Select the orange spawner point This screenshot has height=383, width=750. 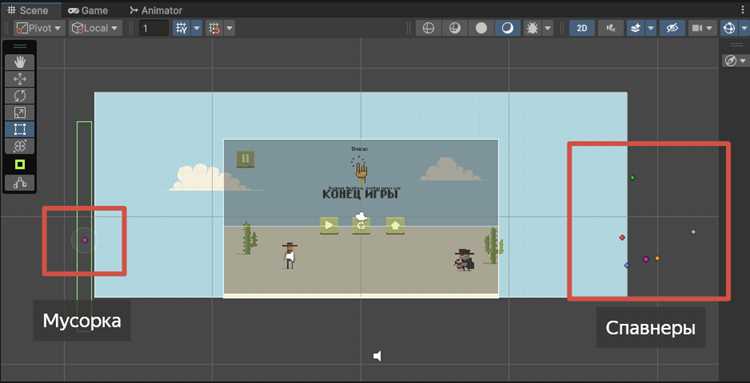pos(657,258)
